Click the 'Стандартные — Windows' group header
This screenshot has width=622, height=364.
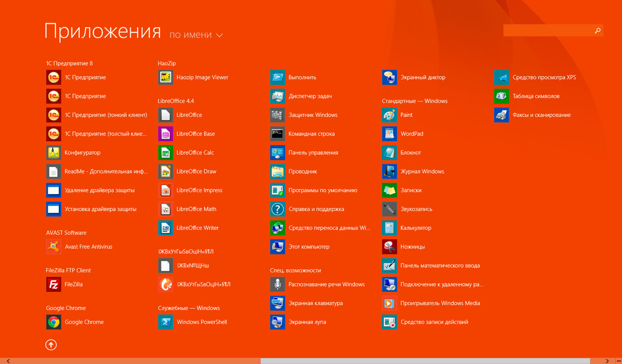[415, 101]
